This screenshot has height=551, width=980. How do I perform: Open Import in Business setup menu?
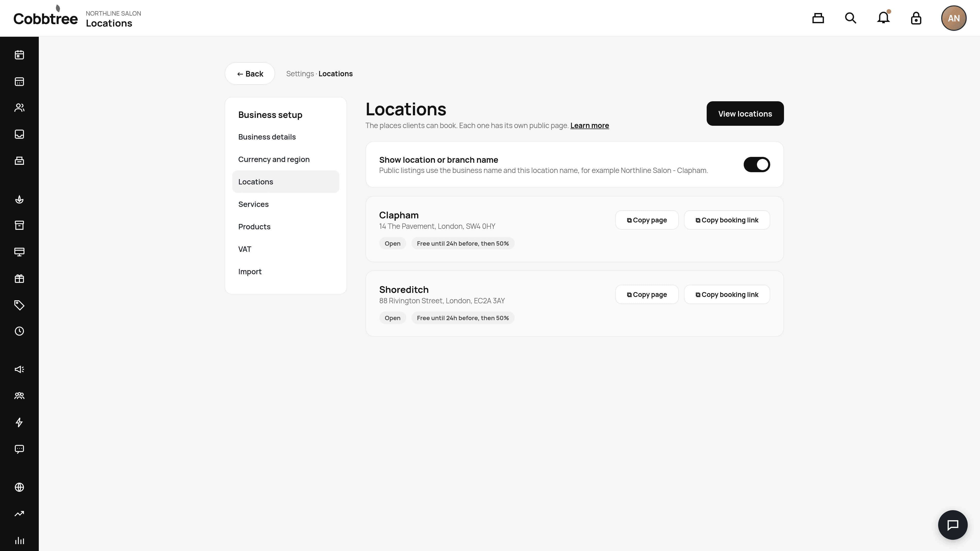tap(286, 271)
